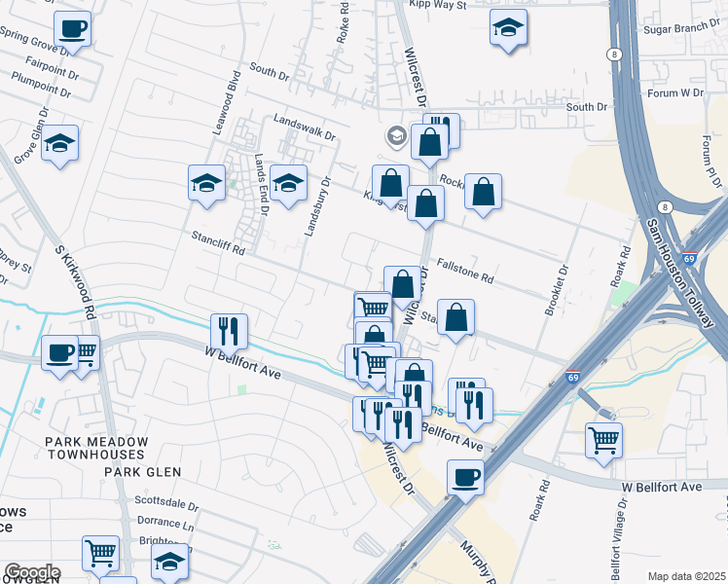Image resolution: width=728 pixels, height=584 pixels.
Task: Click the Map data ©2025 attribution
Action: (686, 576)
